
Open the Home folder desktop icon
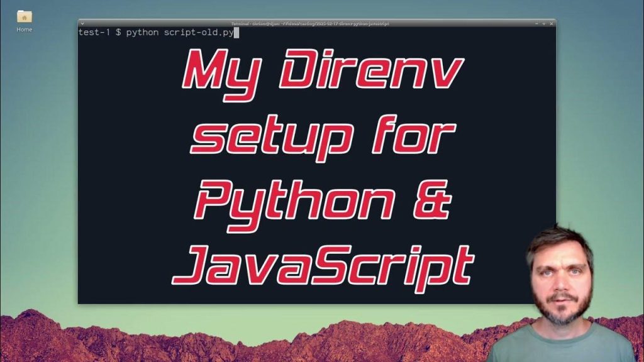click(24, 17)
